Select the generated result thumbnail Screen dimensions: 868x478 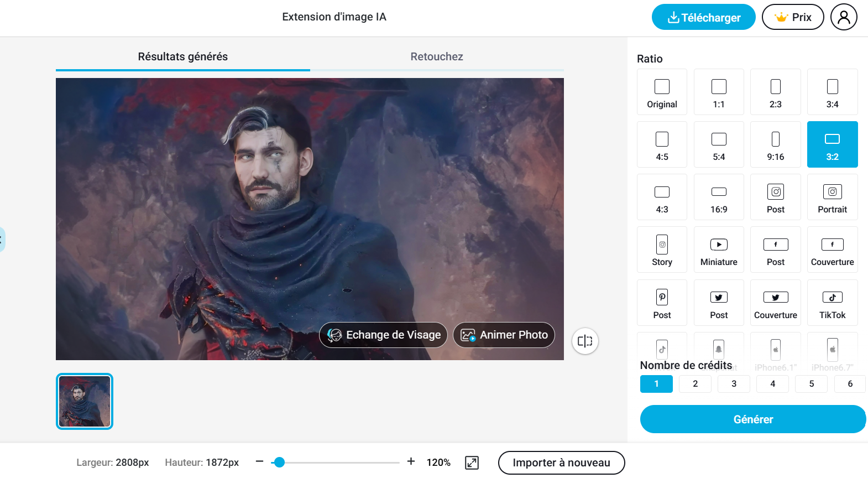[x=85, y=401]
